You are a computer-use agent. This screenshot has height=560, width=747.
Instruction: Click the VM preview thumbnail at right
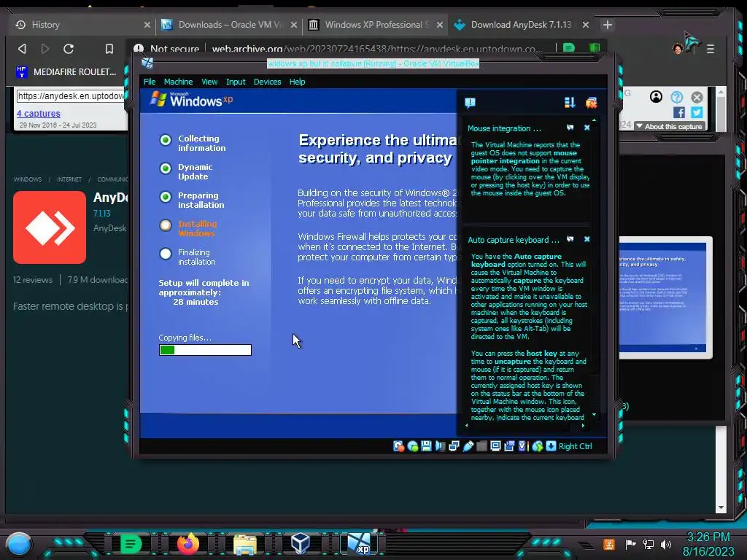665,297
